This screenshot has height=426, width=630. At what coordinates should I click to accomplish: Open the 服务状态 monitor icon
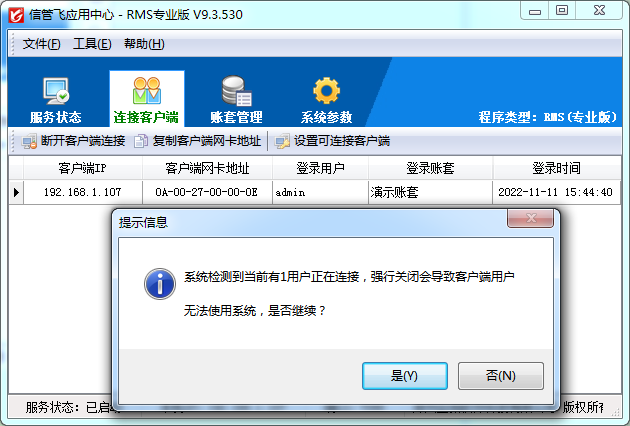point(56,91)
